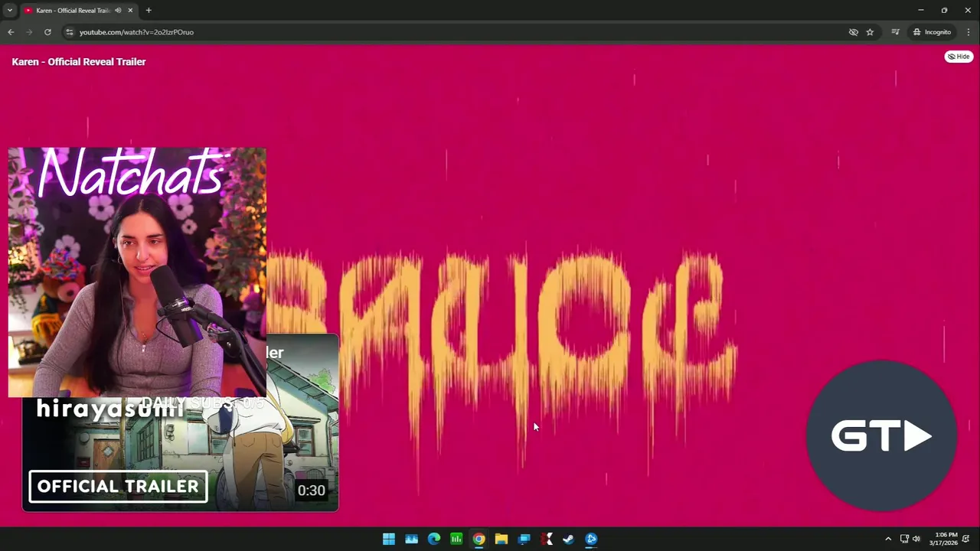Click the streamer webcam overlay
This screenshot has width=980, height=551.
point(137,272)
